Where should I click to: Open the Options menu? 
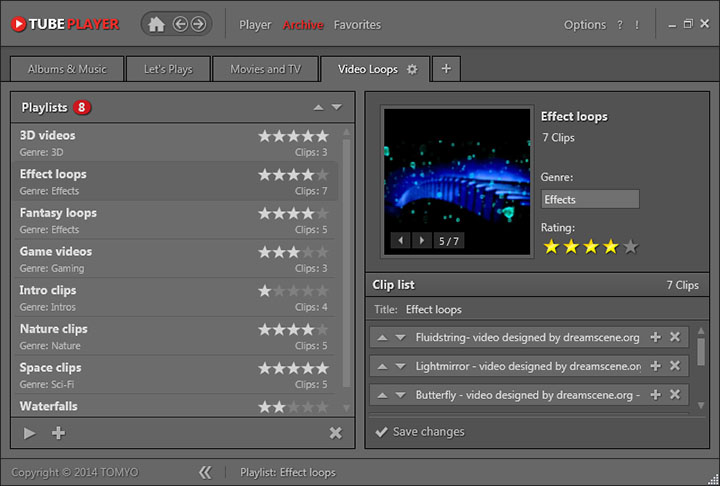(x=585, y=24)
